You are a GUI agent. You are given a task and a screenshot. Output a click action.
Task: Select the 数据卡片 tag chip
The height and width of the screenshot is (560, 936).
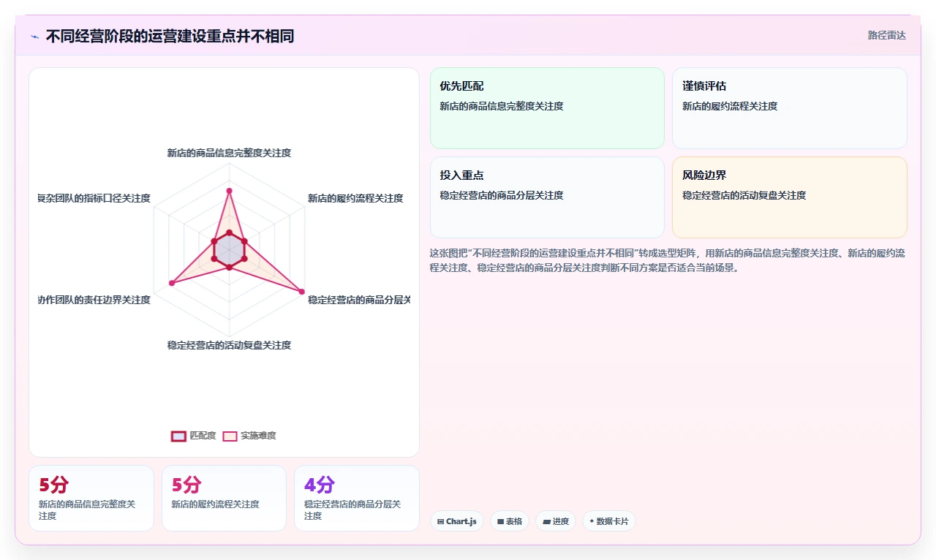point(609,521)
